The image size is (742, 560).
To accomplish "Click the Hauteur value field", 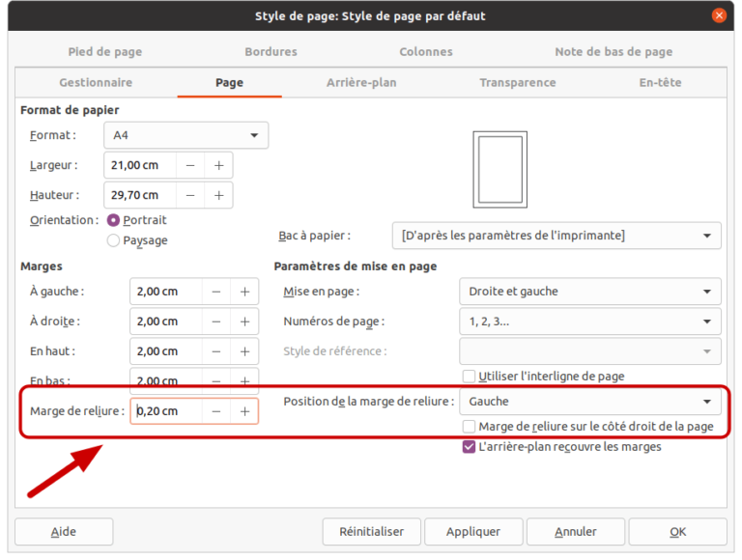I will (x=140, y=195).
